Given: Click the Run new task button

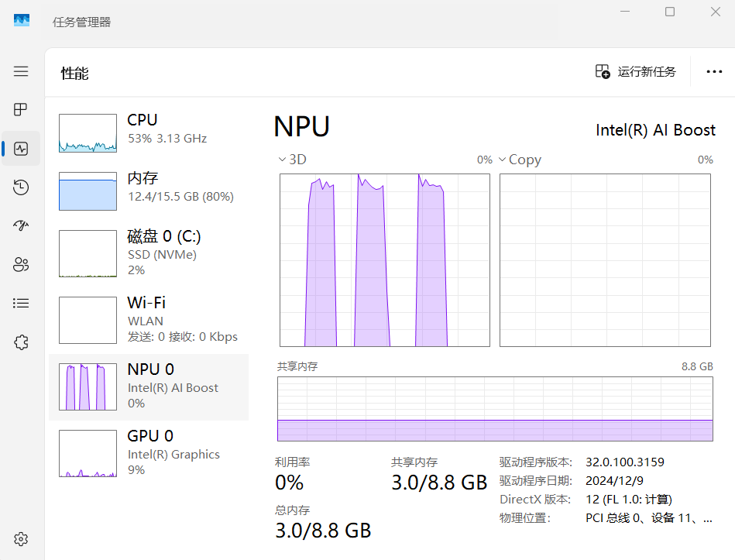Looking at the screenshot, I should (x=636, y=72).
